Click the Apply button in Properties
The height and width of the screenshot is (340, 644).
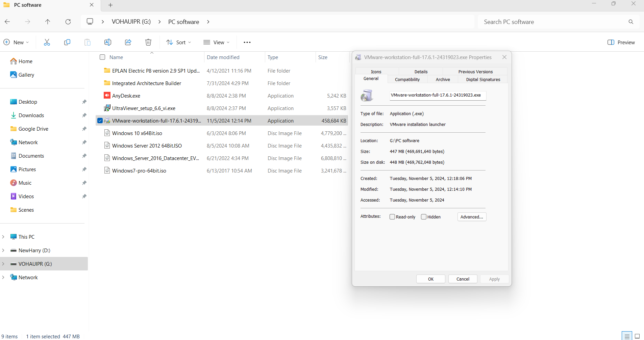pyautogui.click(x=494, y=279)
